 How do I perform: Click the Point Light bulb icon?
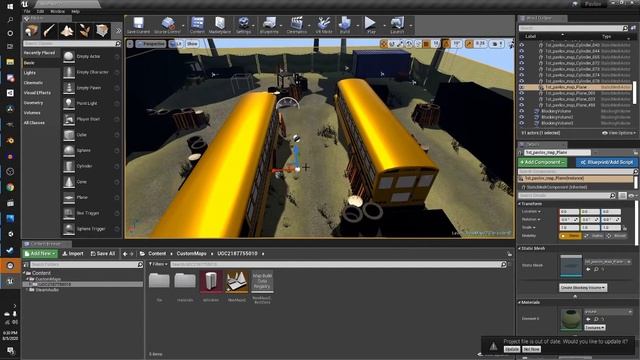(69, 103)
